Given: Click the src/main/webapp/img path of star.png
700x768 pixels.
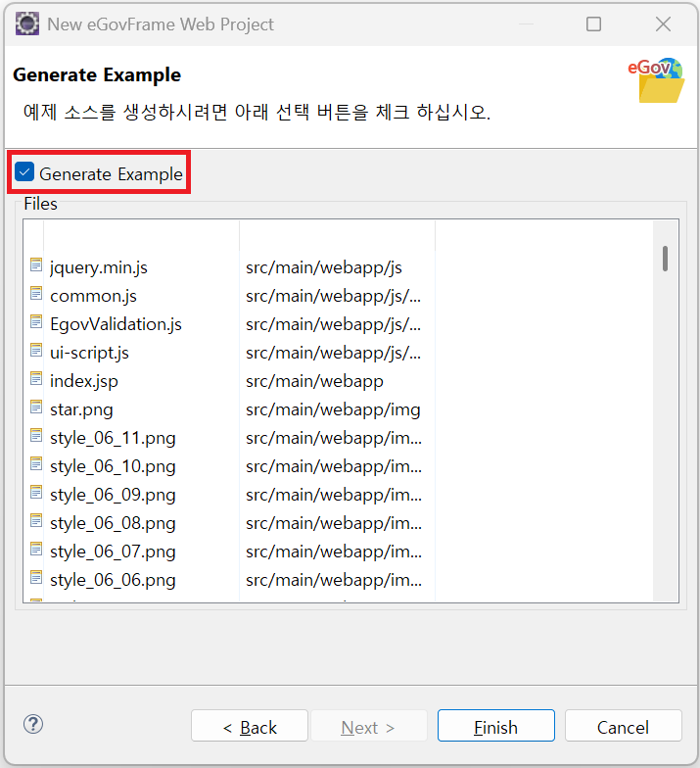Looking at the screenshot, I should pos(333,409).
